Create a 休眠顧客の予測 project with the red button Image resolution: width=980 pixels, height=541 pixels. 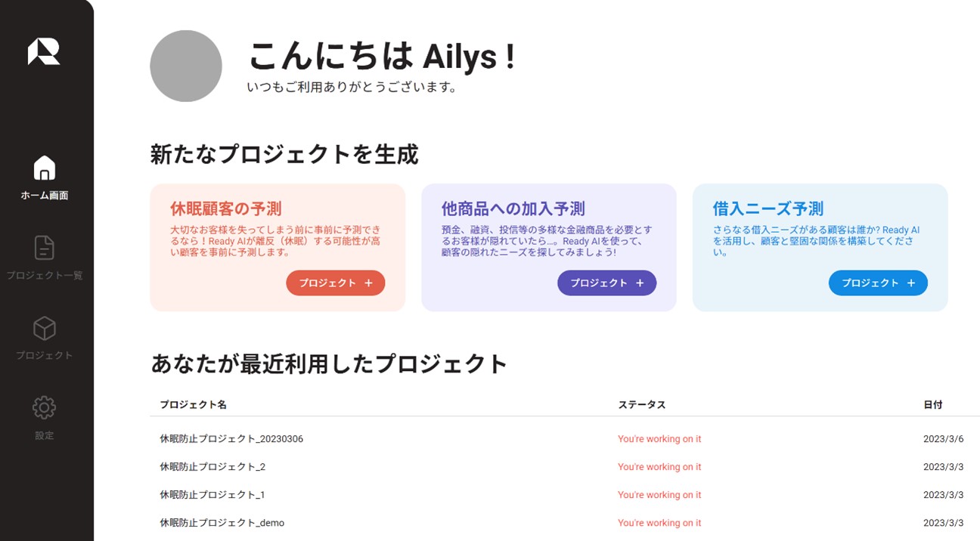click(x=335, y=283)
